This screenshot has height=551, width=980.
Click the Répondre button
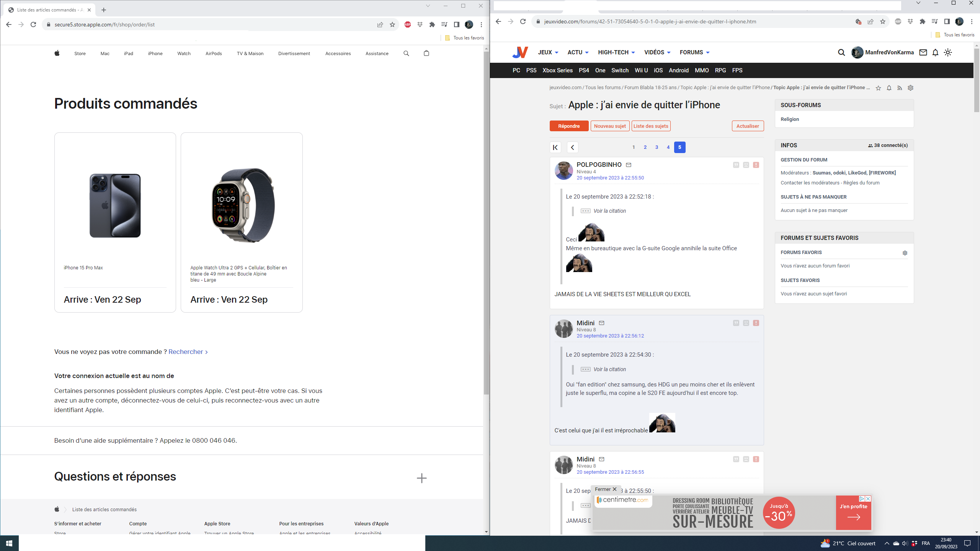pos(569,126)
